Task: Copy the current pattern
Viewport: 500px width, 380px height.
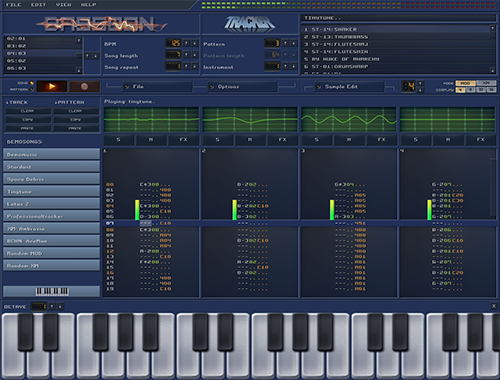Action: click(x=76, y=120)
